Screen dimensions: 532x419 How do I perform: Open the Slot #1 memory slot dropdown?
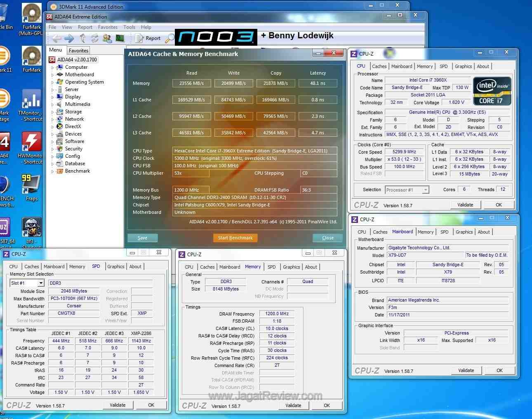pyautogui.click(x=41, y=283)
